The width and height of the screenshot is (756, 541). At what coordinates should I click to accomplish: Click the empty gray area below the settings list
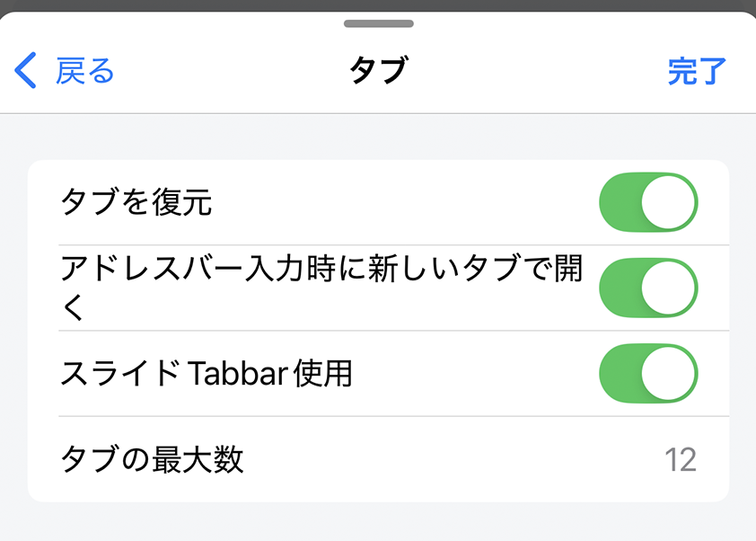pos(378,522)
